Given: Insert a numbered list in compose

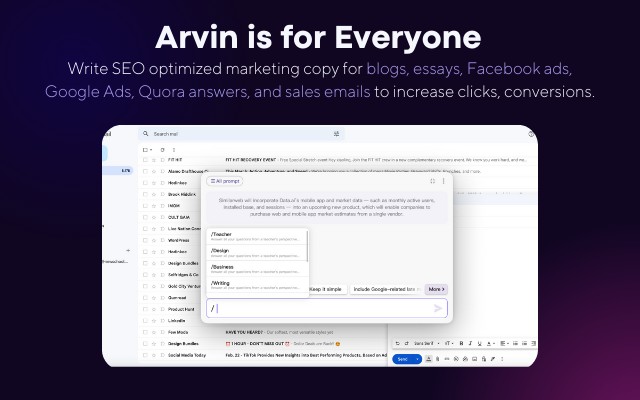Looking at the screenshot, I should tap(516, 343).
